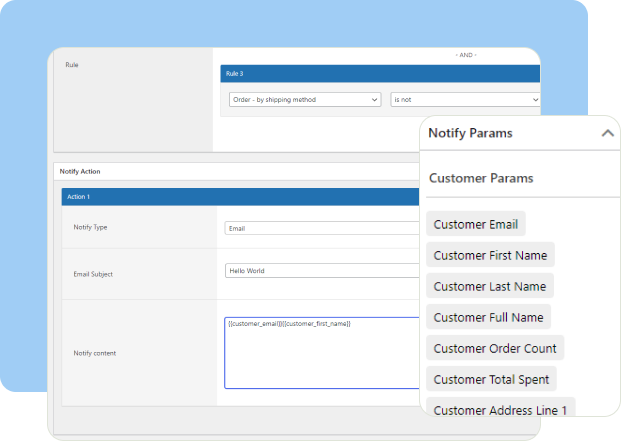This screenshot has width=621, height=441.
Task: Click the Notify Action section heading
Action: tap(80, 171)
